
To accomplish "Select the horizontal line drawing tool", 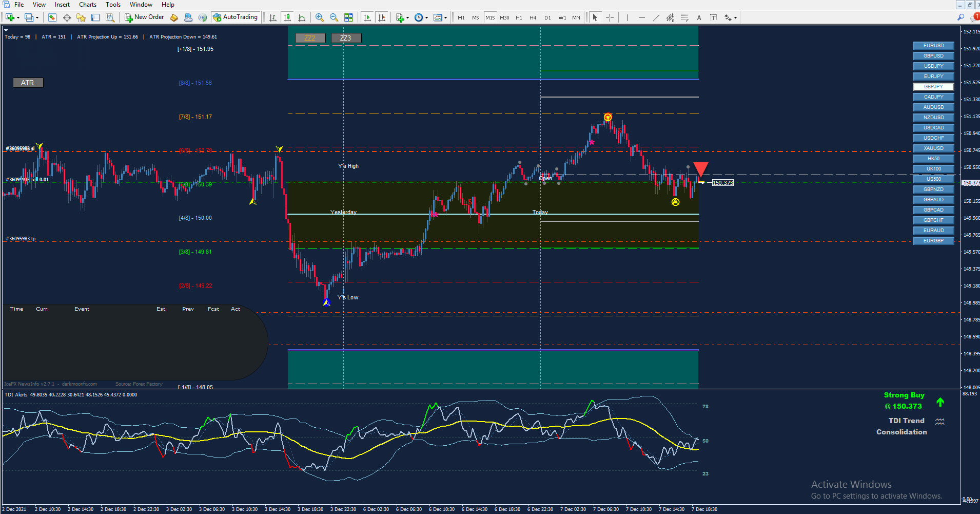I will pyautogui.click(x=641, y=17).
